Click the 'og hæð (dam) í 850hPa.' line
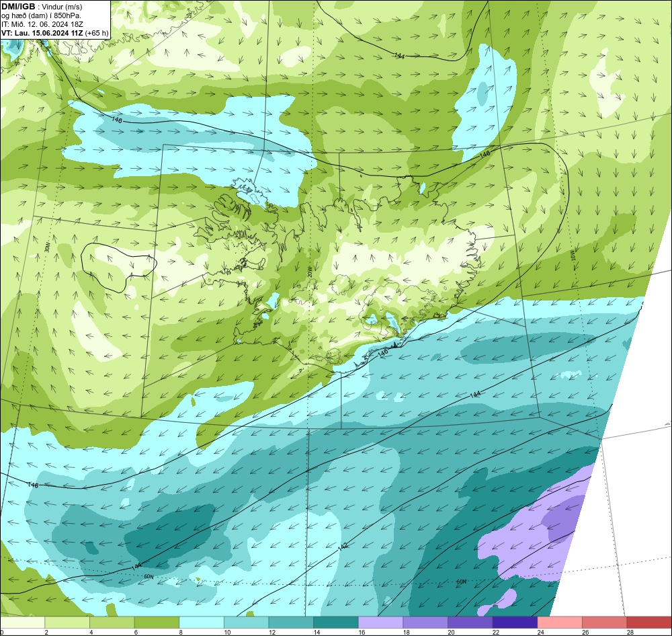The width and height of the screenshot is (672, 636). coord(41,15)
